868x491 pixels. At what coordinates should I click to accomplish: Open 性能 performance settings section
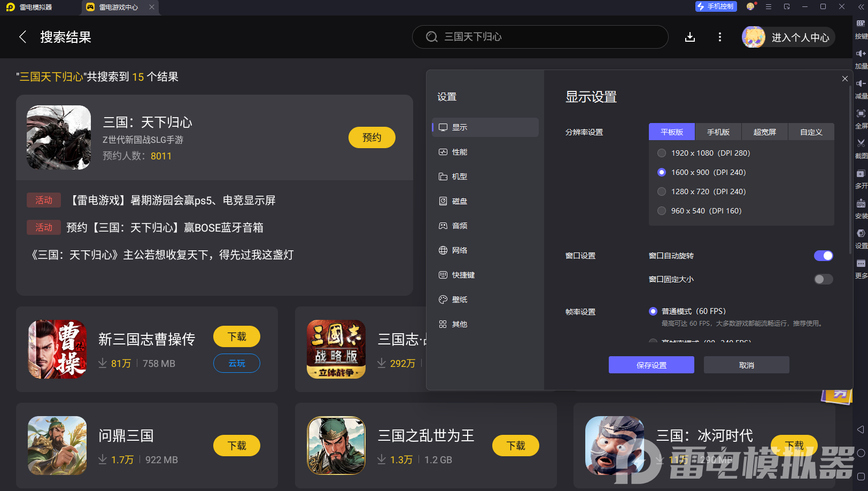click(485, 152)
